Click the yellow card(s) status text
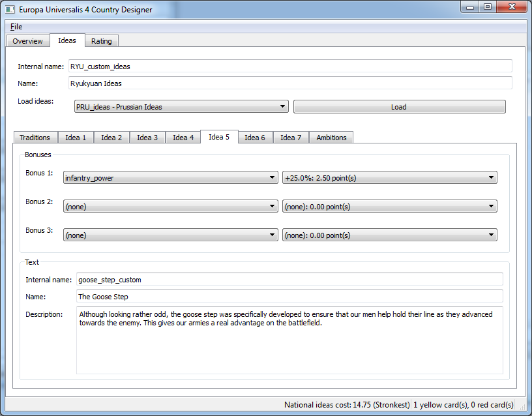 463,405
